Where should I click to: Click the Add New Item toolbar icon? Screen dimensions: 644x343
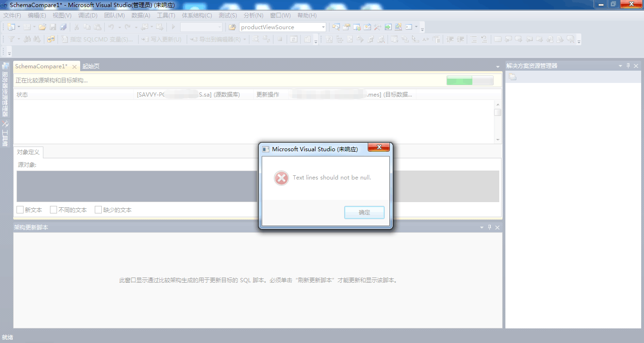coord(27,27)
